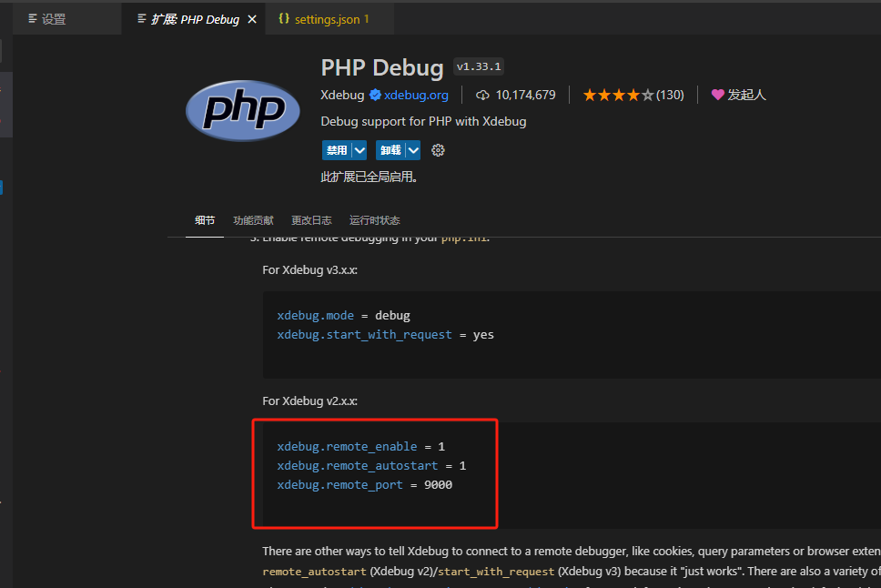Screen dimensions: 881x588
Task: Open the extension manage gear icon
Action: (x=439, y=150)
